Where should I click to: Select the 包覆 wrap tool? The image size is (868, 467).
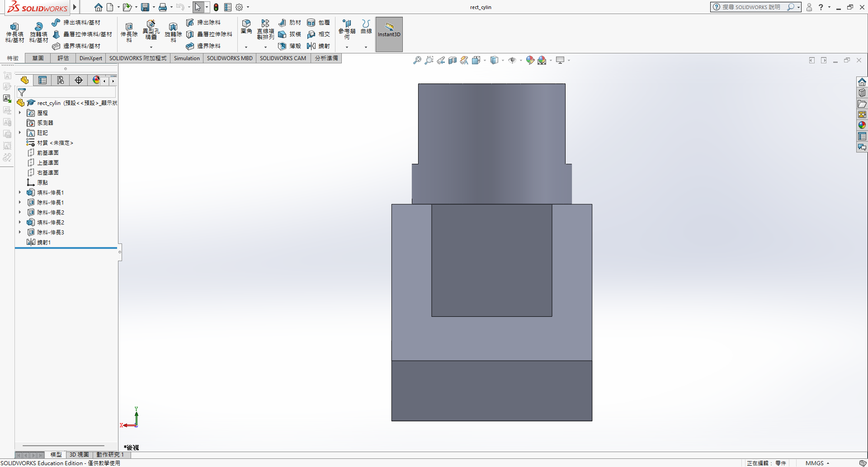click(x=318, y=23)
